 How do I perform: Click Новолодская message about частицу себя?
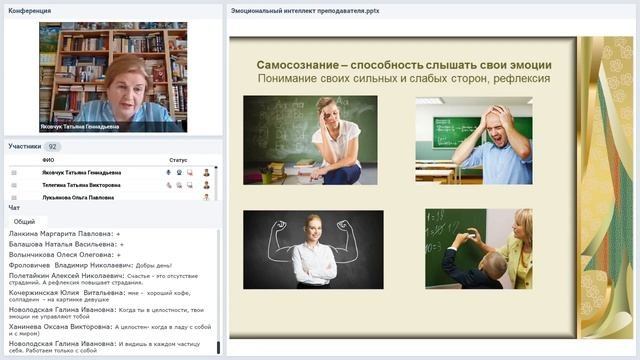[104, 347]
